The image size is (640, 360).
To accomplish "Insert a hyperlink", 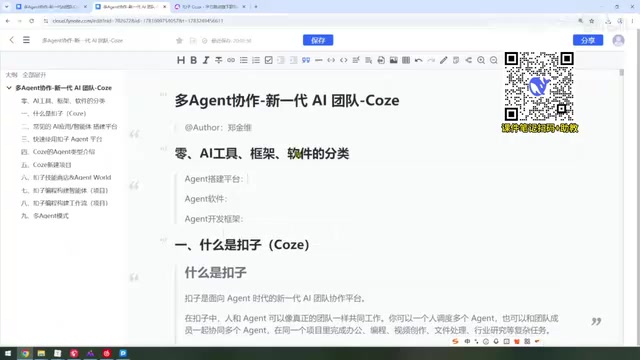I will (x=231, y=60).
